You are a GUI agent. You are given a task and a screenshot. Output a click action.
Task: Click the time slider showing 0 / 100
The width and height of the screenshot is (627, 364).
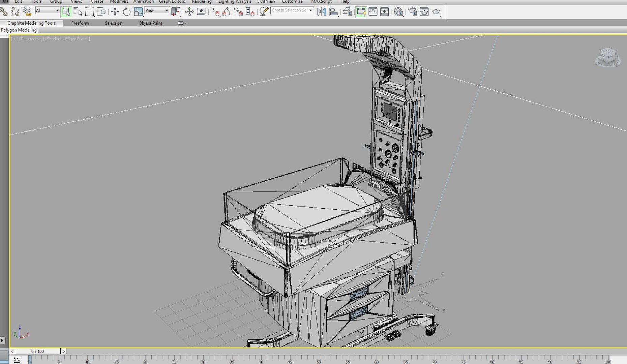38,351
